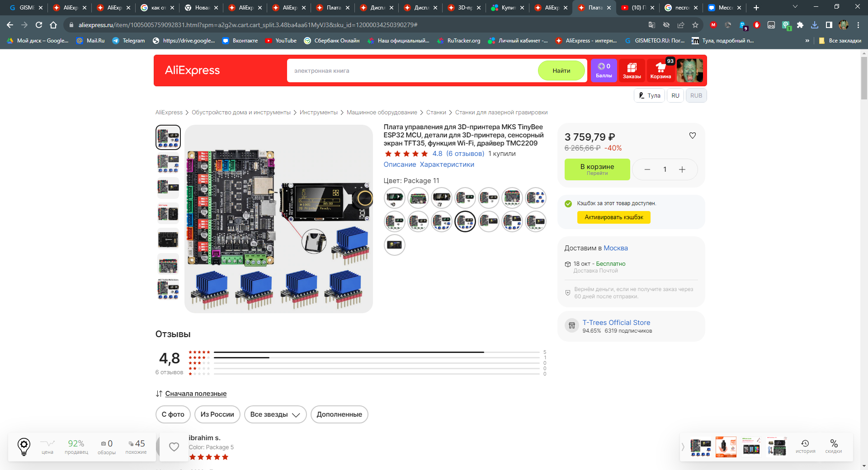Change language RU selector

click(675, 95)
